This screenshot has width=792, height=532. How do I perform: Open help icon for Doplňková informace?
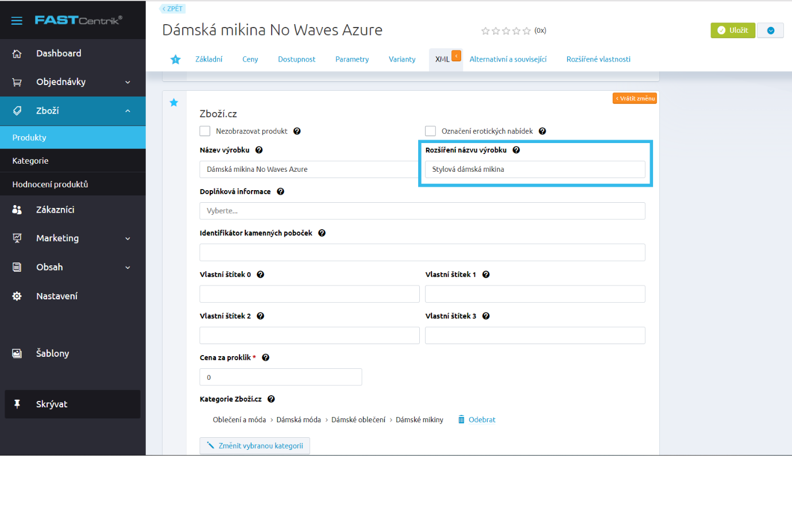tap(280, 192)
